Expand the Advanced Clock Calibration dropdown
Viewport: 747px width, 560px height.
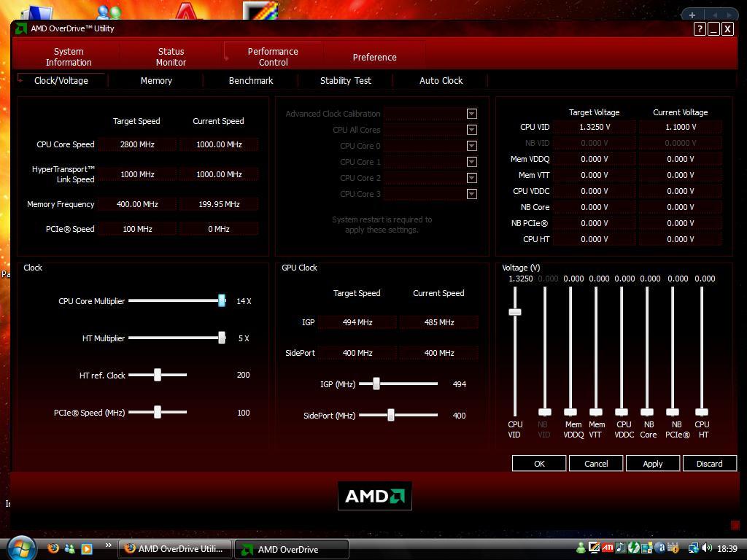tap(472, 114)
